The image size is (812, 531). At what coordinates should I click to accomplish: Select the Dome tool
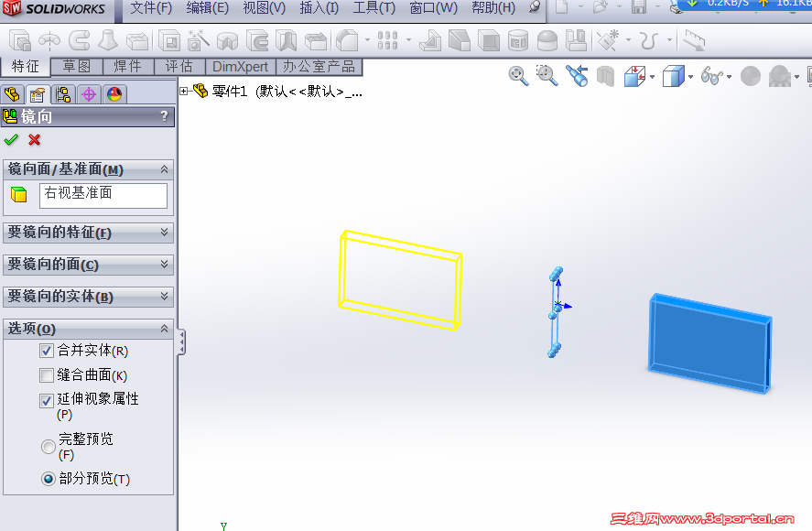click(547, 40)
